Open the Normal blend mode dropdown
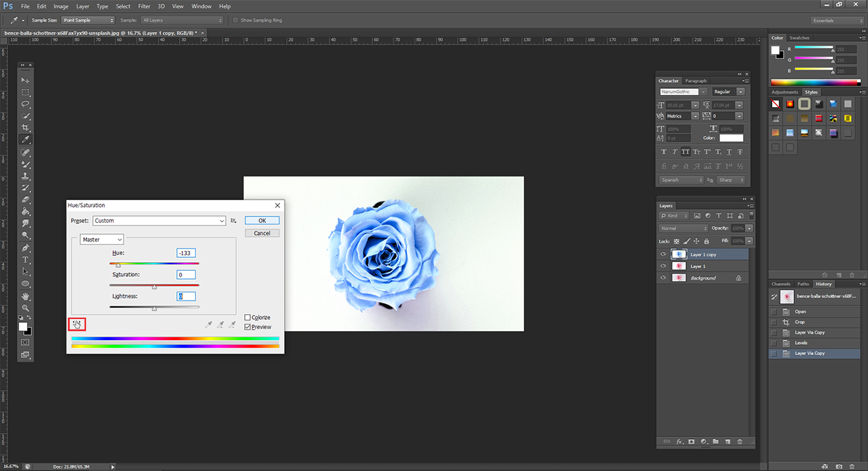 pos(683,228)
